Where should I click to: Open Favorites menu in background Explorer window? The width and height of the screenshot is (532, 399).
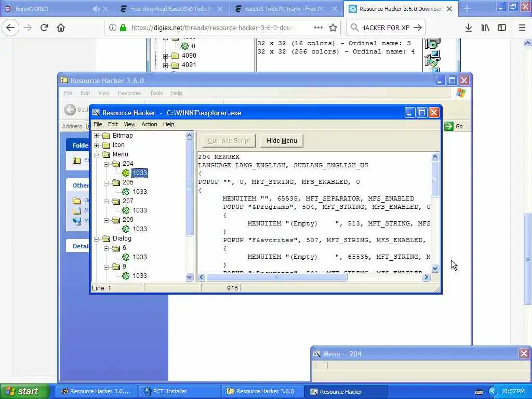click(x=129, y=93)
